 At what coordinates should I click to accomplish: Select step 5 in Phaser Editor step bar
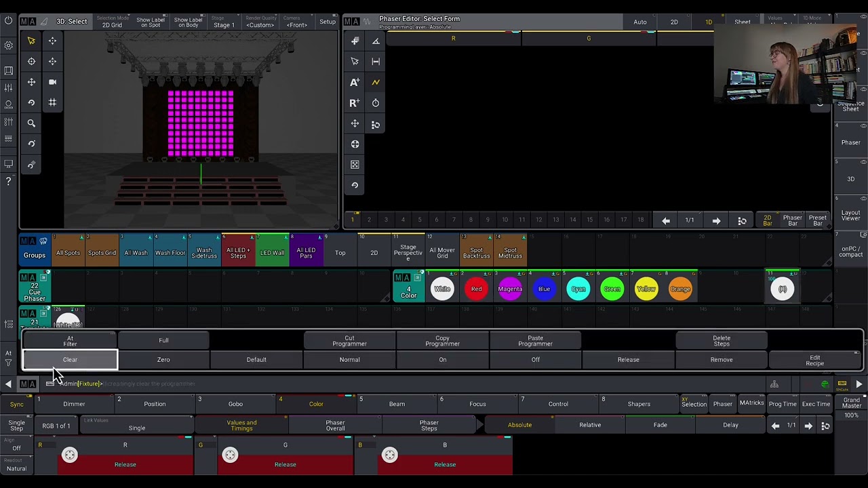(420, 220)
